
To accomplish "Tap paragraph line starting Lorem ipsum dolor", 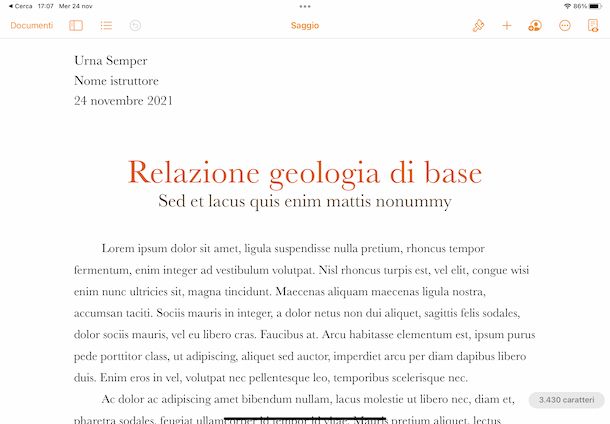I will pos(293,249).
